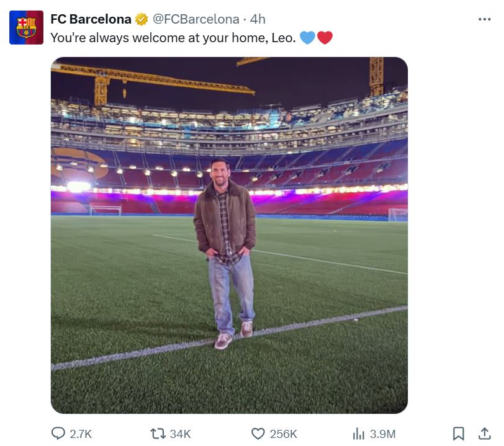Click the reply speech bubble icon
The width and height of the screenshot is (504, 446).
click(x=58, y=434)
